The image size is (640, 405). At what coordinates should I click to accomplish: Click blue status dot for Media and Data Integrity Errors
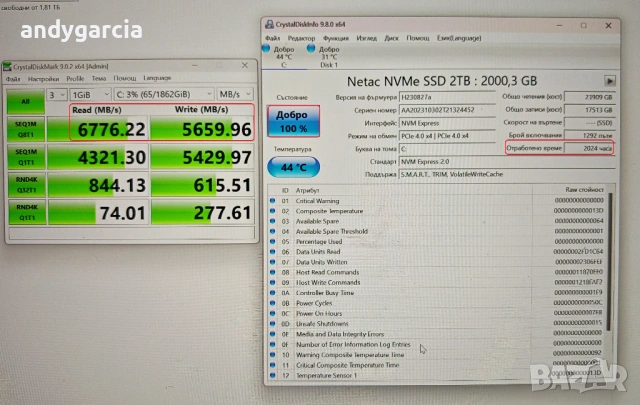pyautogui.click(x=272, y=334)
